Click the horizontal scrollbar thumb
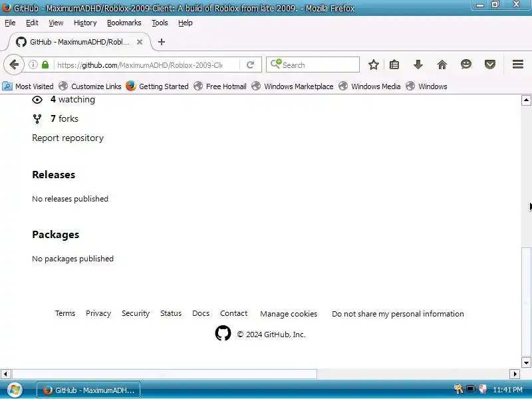 (x=164, y=374)
